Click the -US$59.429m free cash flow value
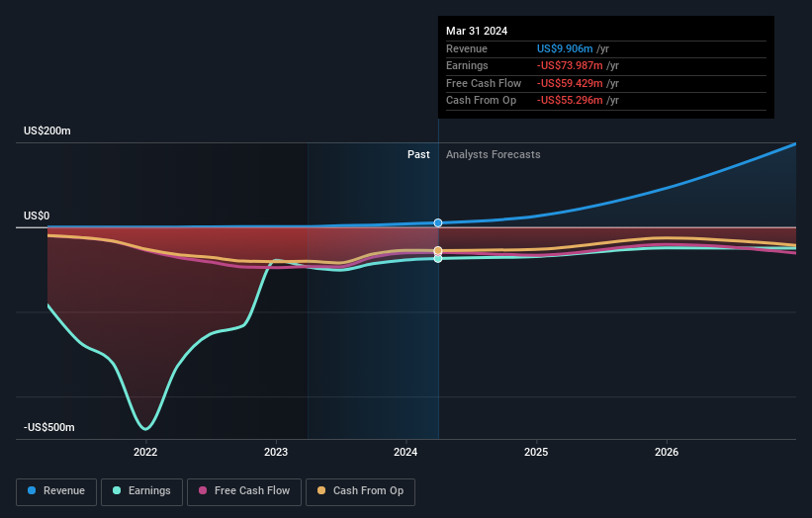The height and width of the screenshot is (518, 812). pyautogui.click(x=570, y=83)
